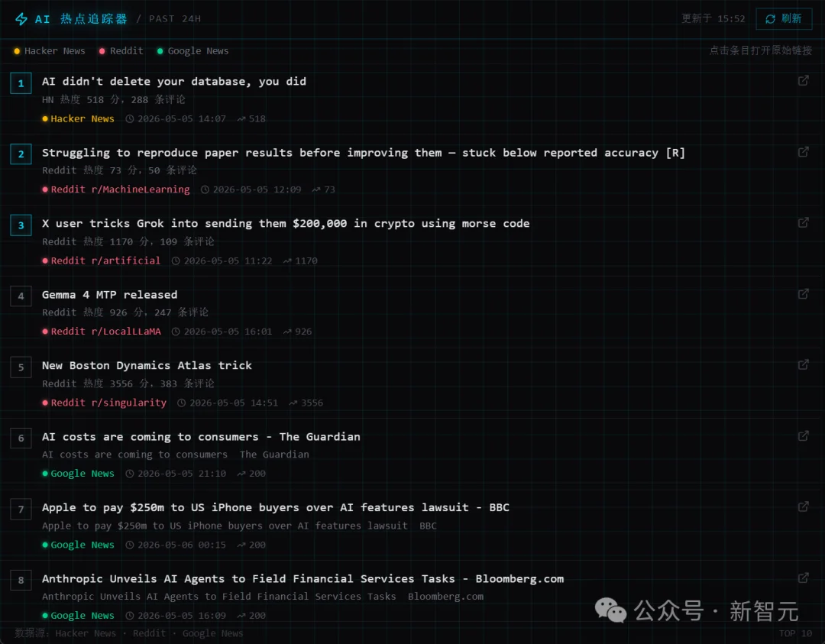Click rank badge number 5
825x644 pixels.
click(21, 367)
